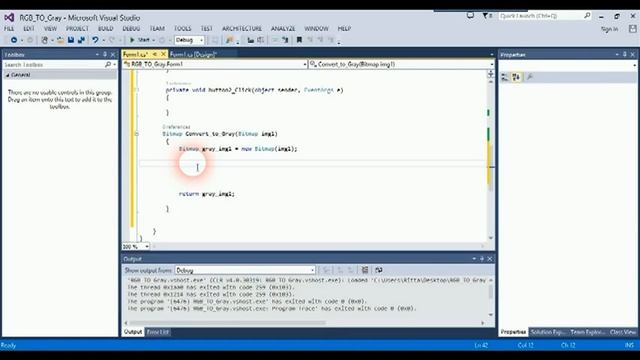640x360 pixels.
Task: Open the EDIT menu
Action: coord(29,29)
